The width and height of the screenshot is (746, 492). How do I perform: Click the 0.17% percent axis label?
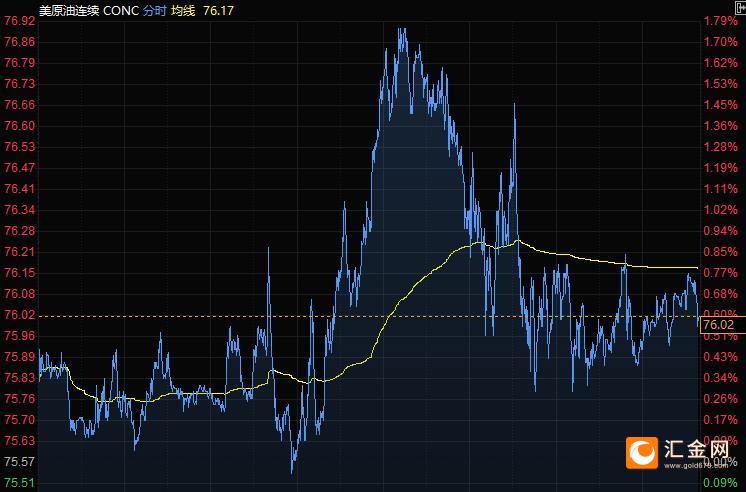(x=721, y=420)
